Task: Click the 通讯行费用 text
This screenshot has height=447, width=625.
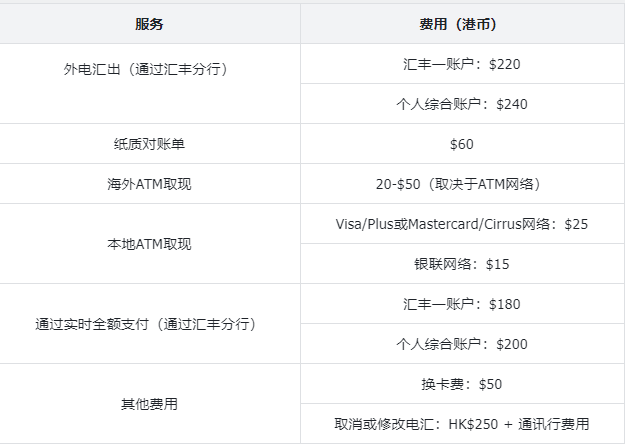Action: tap(554, 424)
